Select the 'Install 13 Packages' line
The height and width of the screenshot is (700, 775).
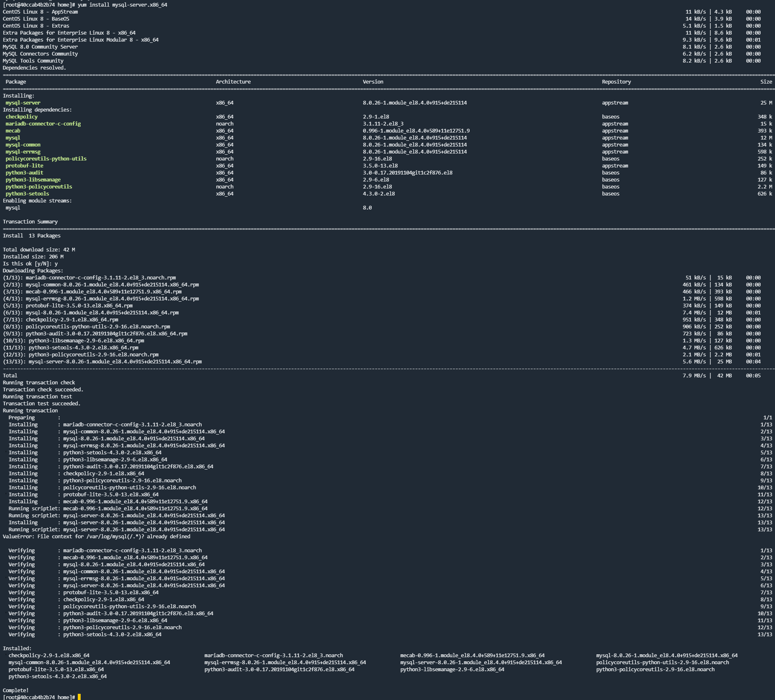tap(32, 236)
